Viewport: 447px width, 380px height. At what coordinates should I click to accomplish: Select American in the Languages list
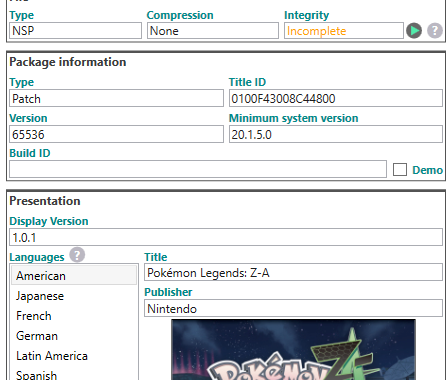(74, 276)
